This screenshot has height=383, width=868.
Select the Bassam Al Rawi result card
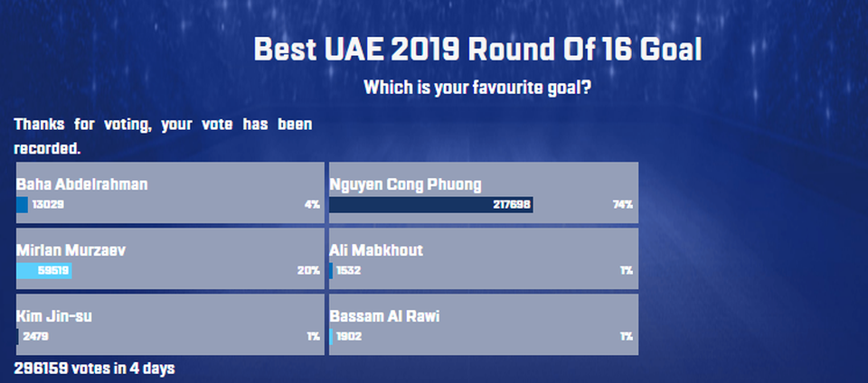[x=484, y=324]
